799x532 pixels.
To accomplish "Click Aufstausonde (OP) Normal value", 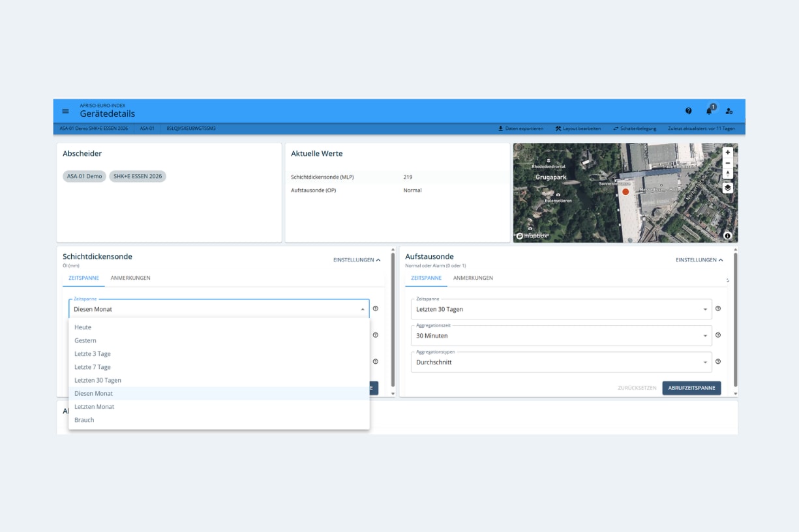I will click(412, 190).
